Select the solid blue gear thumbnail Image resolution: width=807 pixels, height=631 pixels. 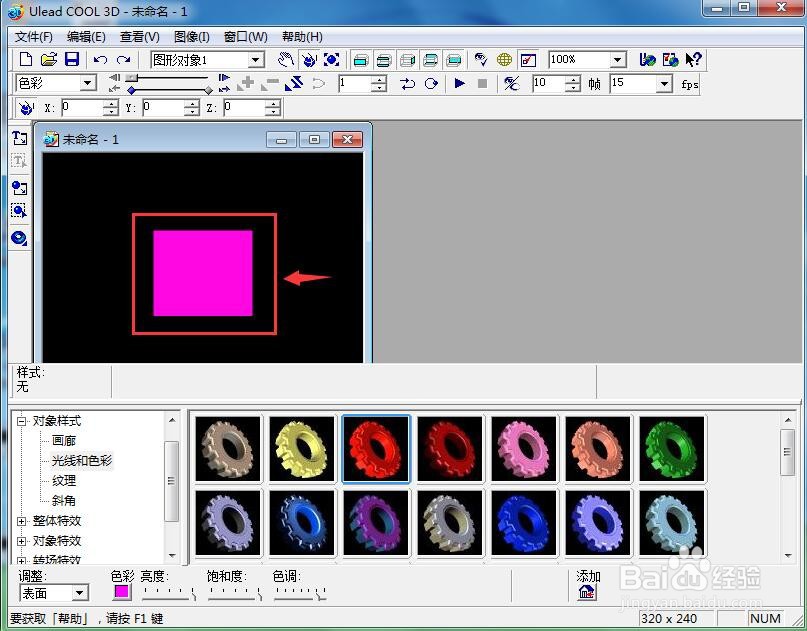point(524,523)
